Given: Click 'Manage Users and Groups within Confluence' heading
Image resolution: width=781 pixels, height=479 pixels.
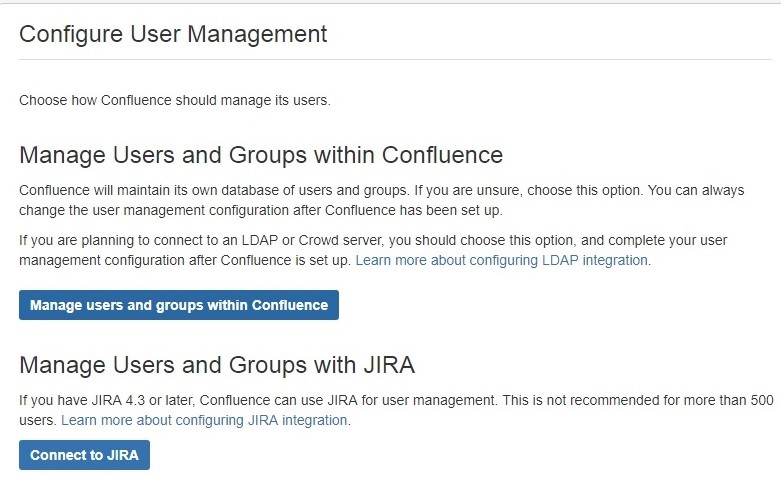Looking at the screenshot, I should point(261,155).
